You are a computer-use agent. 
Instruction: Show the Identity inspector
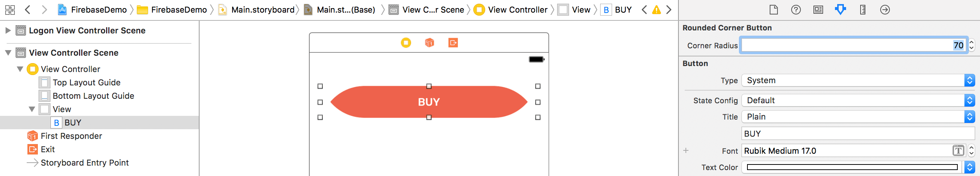coord(818,10)
